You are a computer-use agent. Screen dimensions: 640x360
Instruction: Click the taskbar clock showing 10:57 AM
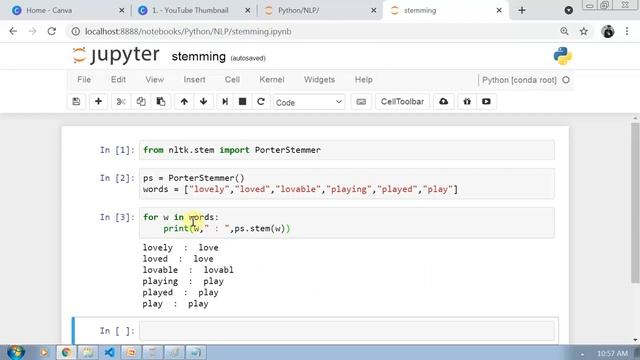click(612, 353)
